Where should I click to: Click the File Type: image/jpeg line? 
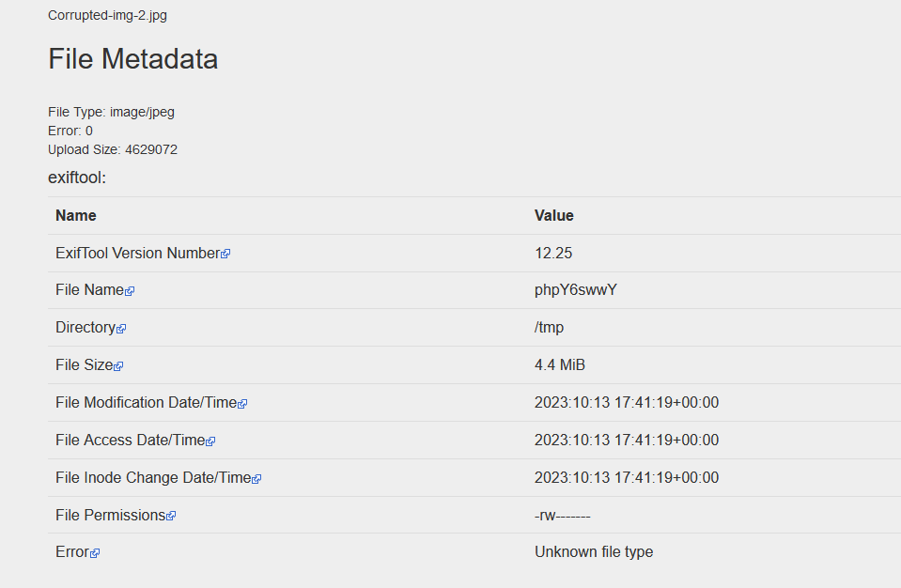(111, 112)
